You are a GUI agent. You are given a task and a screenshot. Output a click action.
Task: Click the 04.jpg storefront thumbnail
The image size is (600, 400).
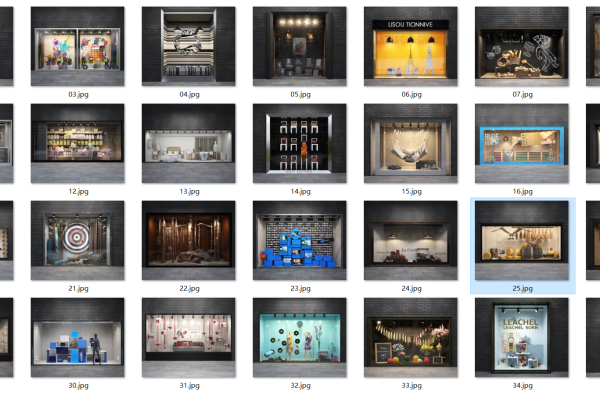point(188,47)
